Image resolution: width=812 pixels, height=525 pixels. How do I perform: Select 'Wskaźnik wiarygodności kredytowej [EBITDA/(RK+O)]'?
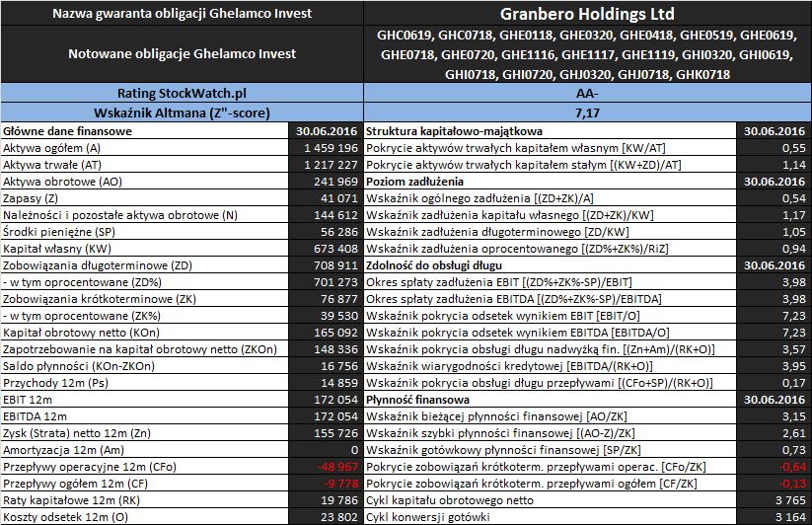coord(509,366)
